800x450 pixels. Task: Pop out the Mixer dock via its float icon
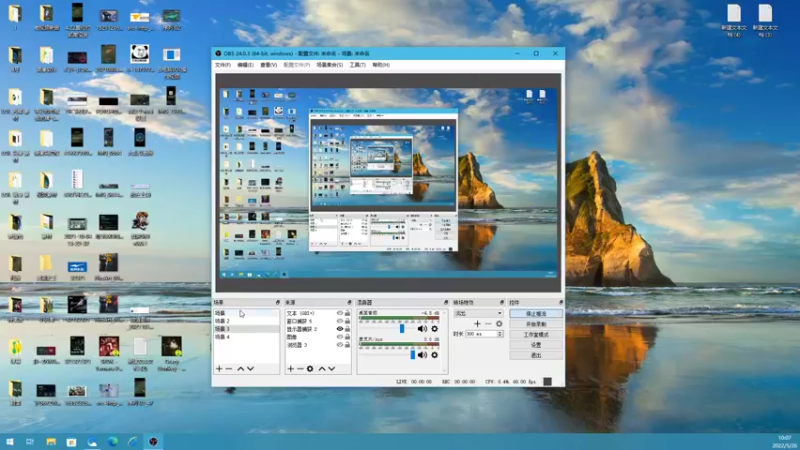point(446,303)
